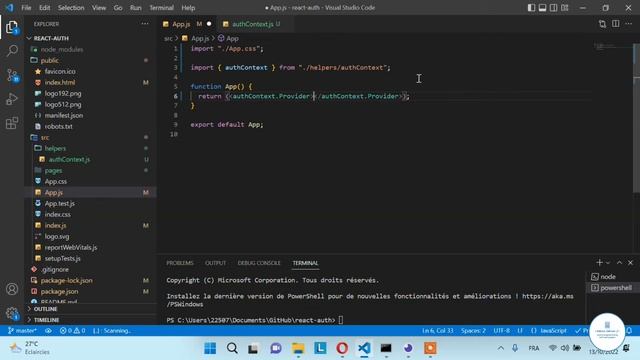Click Ln 6, Col 33 in status bar
Screen dimensions: 640x360
438,331
